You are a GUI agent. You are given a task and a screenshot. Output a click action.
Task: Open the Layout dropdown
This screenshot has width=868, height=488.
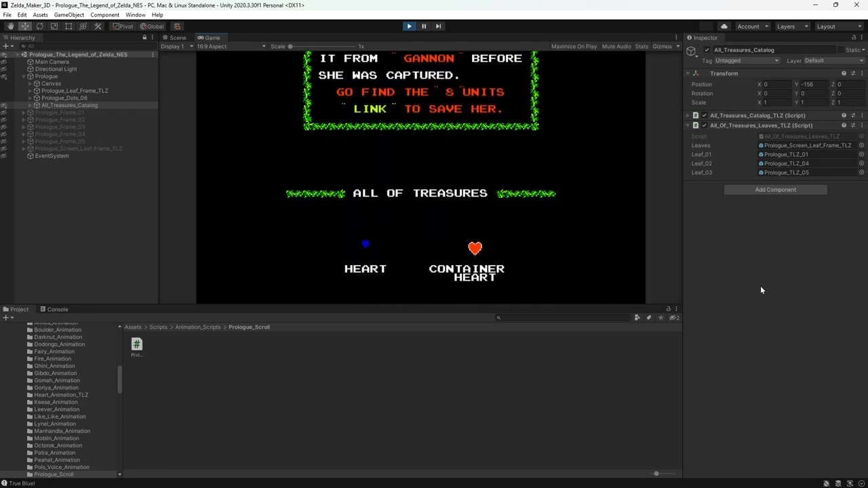click(x=839, y=26)
